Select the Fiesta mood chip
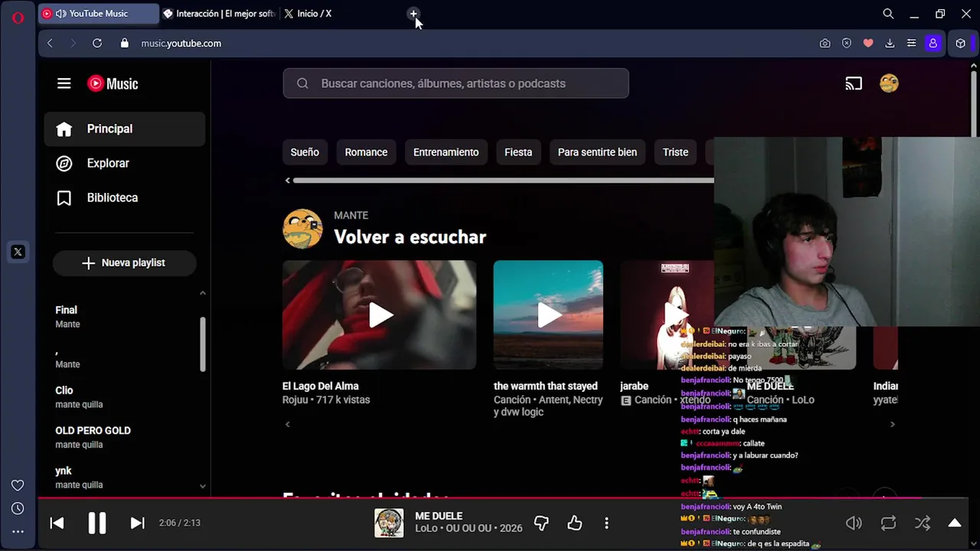Viewport: 980px width, 551px height. tap(518, 152)
